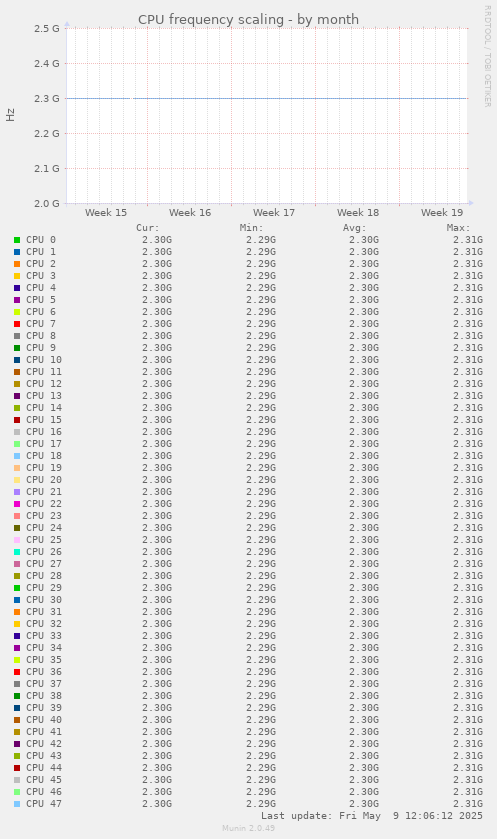Select the 'CPU 21' legend label
Image resolution: width=497 pixels, height=839 pixels.
tap(44, 492)
